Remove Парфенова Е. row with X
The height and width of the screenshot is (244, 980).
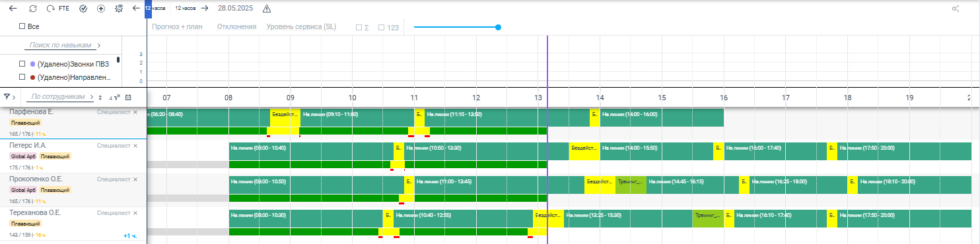[135, 112]
